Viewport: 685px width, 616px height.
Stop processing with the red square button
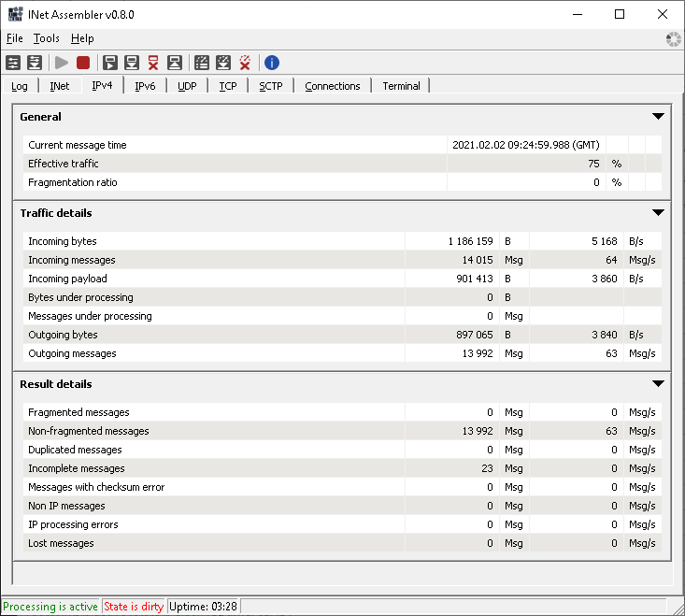pos(83,63)
